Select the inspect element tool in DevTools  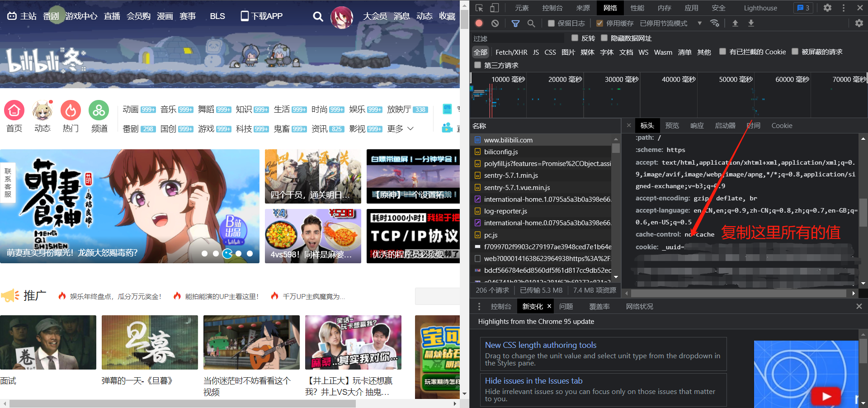tap(479, 8)
